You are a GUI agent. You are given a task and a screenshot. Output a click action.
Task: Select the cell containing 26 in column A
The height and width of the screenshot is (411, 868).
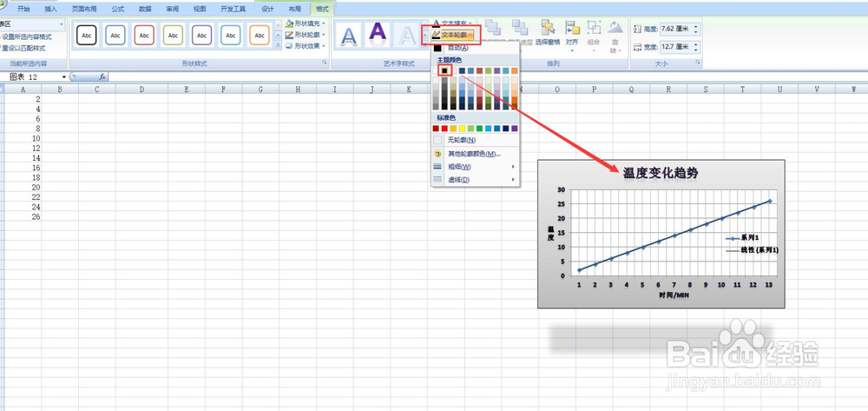tap(23, 216)
